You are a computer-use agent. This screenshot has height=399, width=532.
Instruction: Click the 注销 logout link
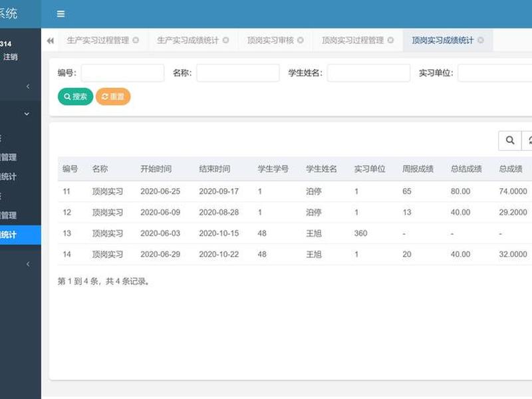[x=10, y=57]
